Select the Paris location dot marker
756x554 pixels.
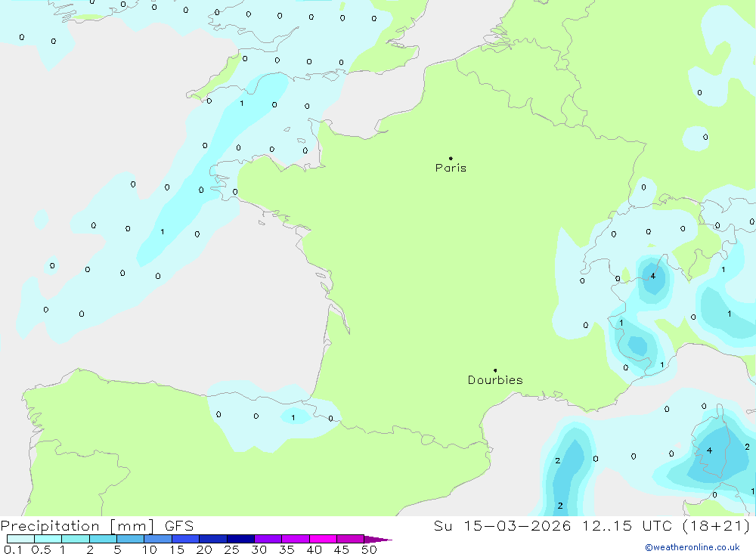pos(451,158)
